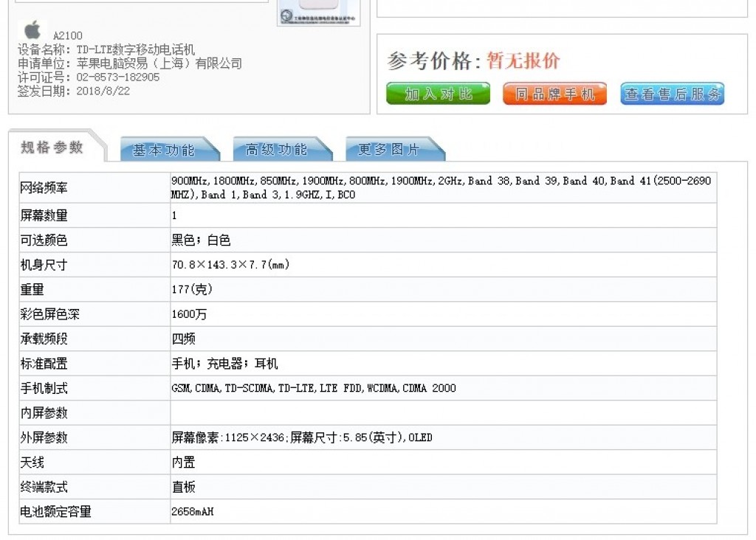This screenshot has width=756, height=540.
Task: Click the 申请单位 company name line
Action: click(x=130, y=63)
